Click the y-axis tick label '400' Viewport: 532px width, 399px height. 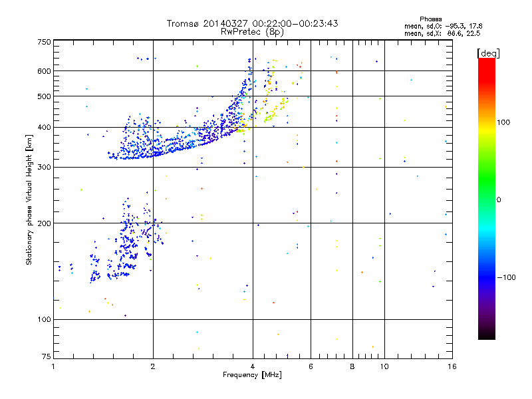point(45,128)
